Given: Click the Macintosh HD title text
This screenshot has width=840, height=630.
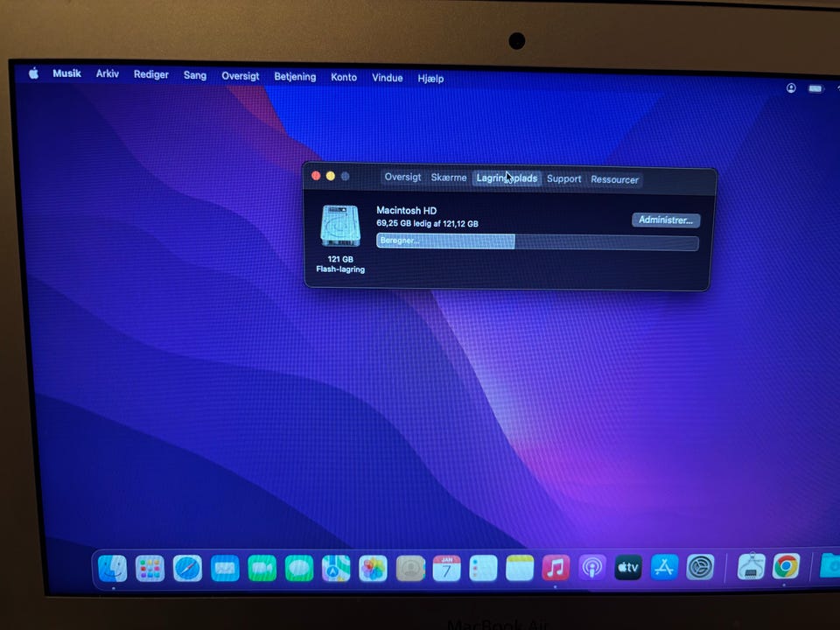Looking at the screenshot, I should [x=407, y=211].
